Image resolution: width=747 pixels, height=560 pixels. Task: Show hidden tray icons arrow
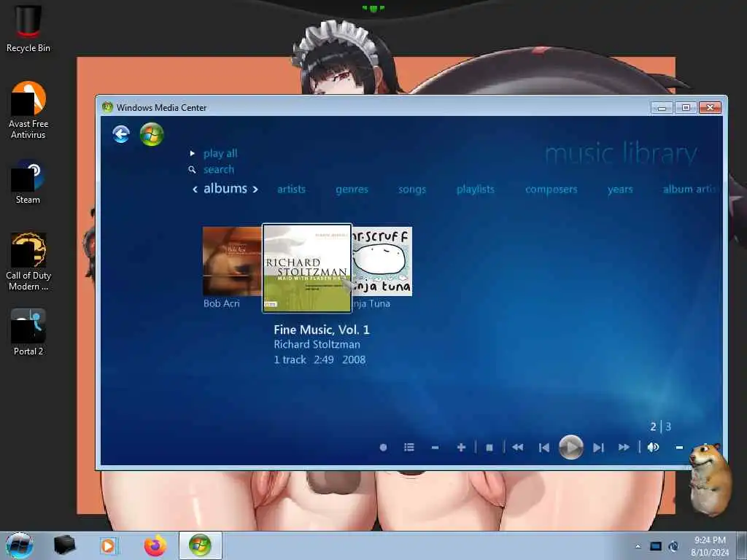638,546
